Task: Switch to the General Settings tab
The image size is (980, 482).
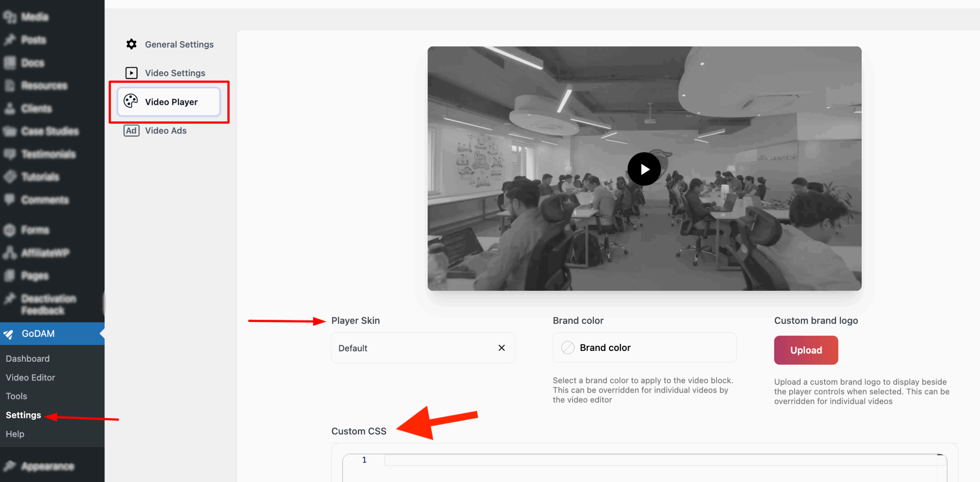Action: pyautogui.click(x=179, y=44)
